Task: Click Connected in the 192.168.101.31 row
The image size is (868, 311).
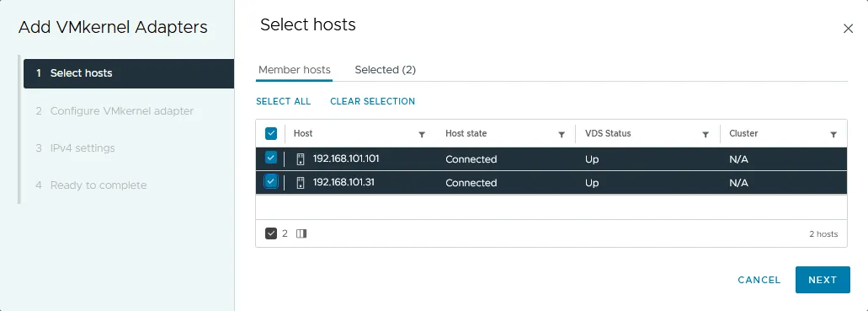Action: coord(471,183)
